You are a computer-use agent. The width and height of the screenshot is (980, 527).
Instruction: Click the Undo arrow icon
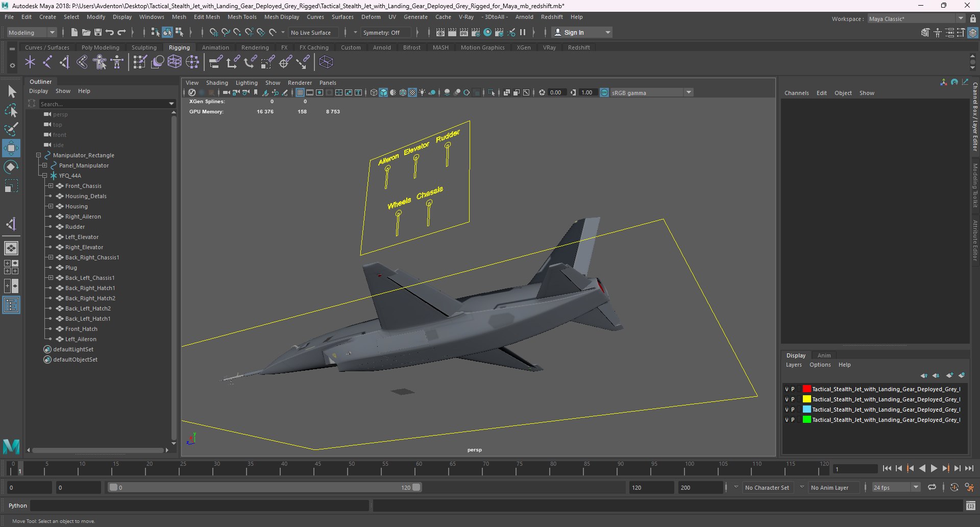click(x=110, y=32)
